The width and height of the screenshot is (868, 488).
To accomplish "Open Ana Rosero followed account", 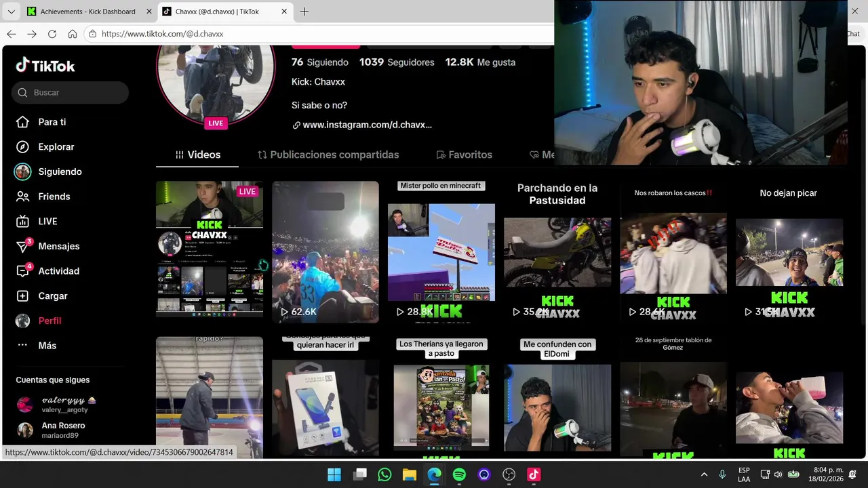I will [52, 430].
